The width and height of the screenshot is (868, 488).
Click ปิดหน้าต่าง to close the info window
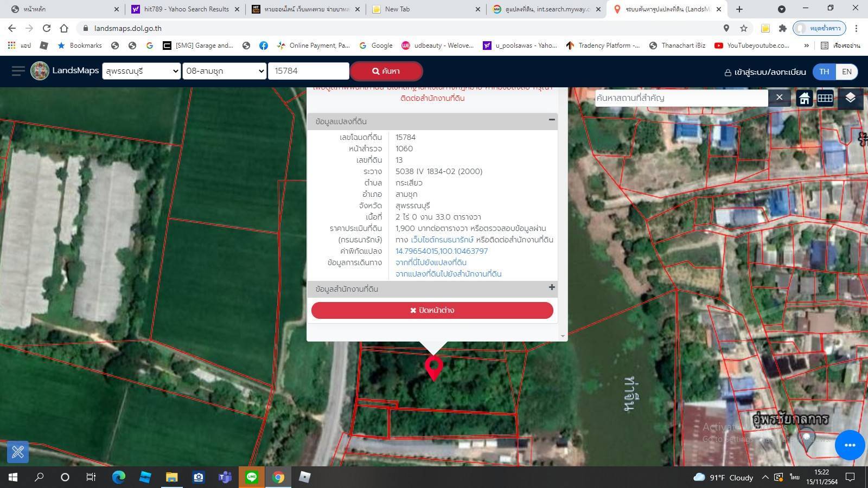pos(432,310)
